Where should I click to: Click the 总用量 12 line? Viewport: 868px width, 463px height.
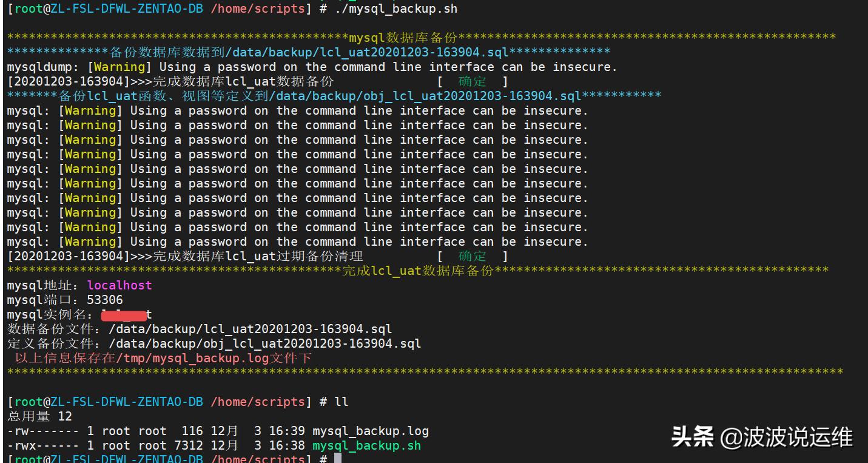click(x=39, y=416)
